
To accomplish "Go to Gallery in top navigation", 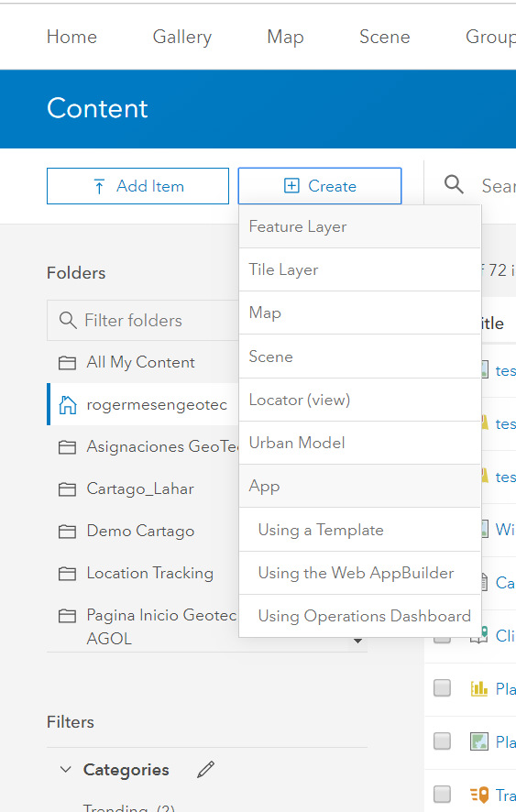I will pos(182,37).
